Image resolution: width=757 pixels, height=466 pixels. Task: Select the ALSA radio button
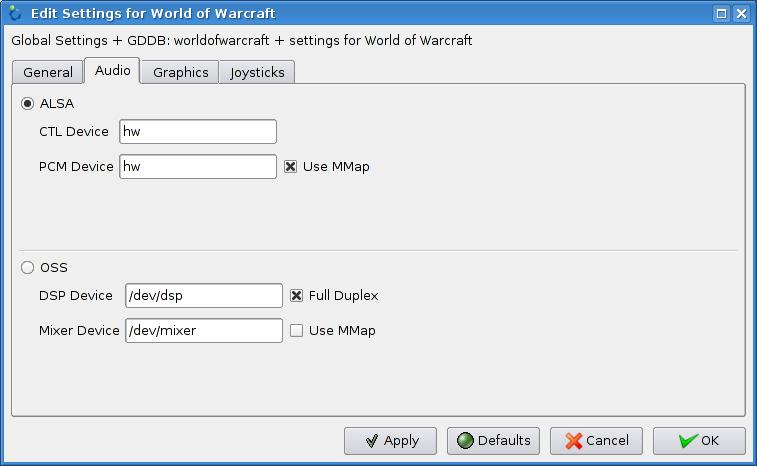click(28, 103)
